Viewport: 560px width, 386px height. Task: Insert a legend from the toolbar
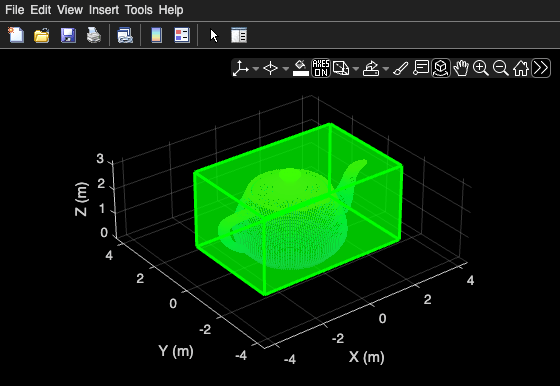182,35
